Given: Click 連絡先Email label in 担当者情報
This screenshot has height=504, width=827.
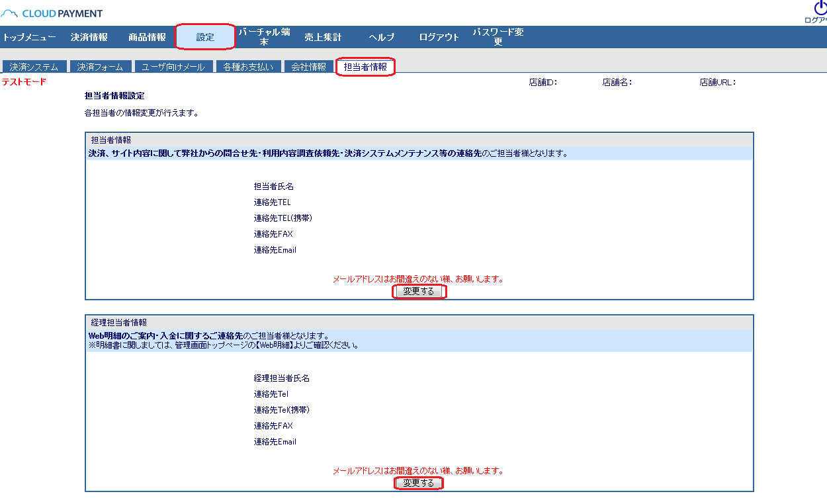Looking at the screenshot, I should [x=275, y=250].
